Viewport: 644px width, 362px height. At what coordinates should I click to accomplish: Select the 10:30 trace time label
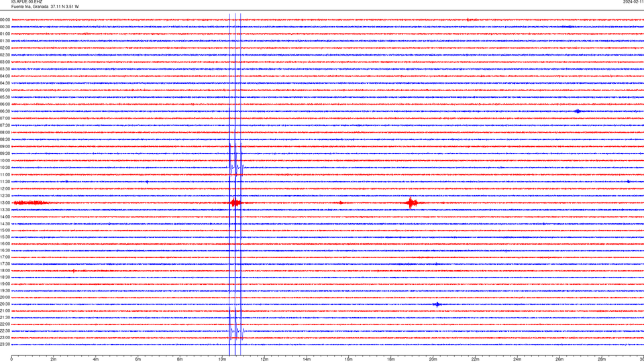point(5,168)
